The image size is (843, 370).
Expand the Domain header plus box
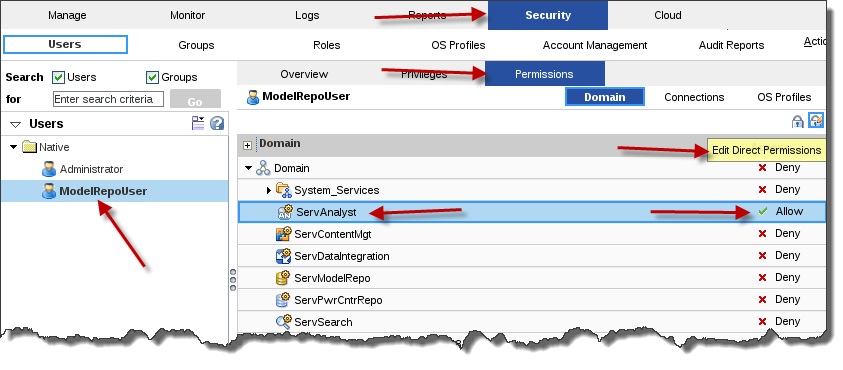247,145
